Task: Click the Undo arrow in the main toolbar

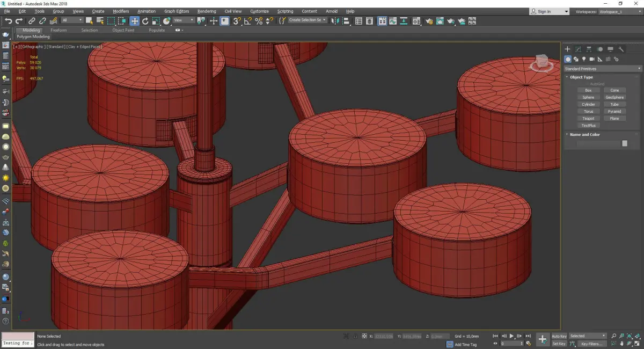Action: 8,21
